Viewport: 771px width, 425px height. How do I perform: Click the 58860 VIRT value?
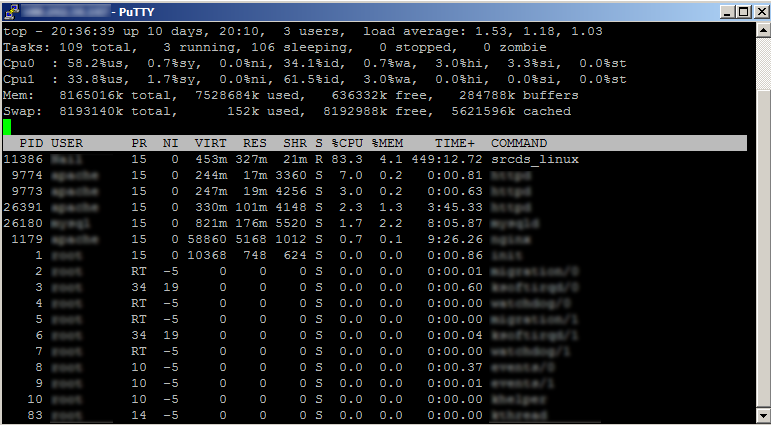tap(207, 240)
